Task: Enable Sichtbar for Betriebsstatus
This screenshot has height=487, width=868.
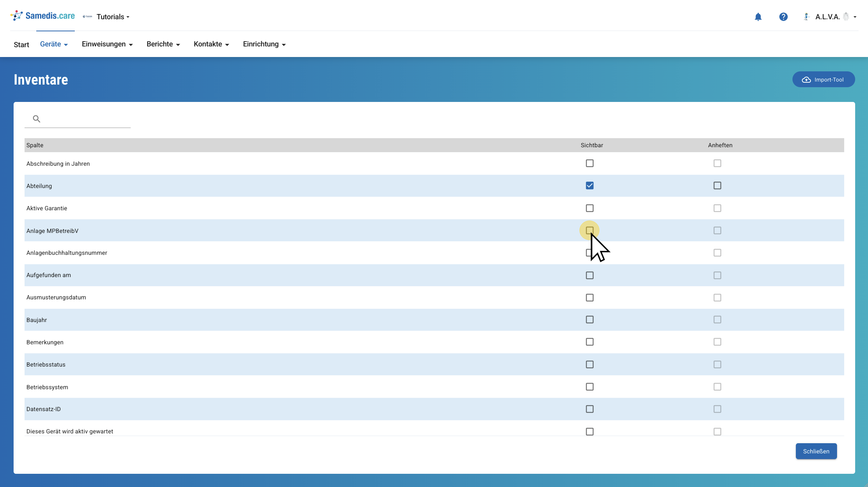Action: 589,364
